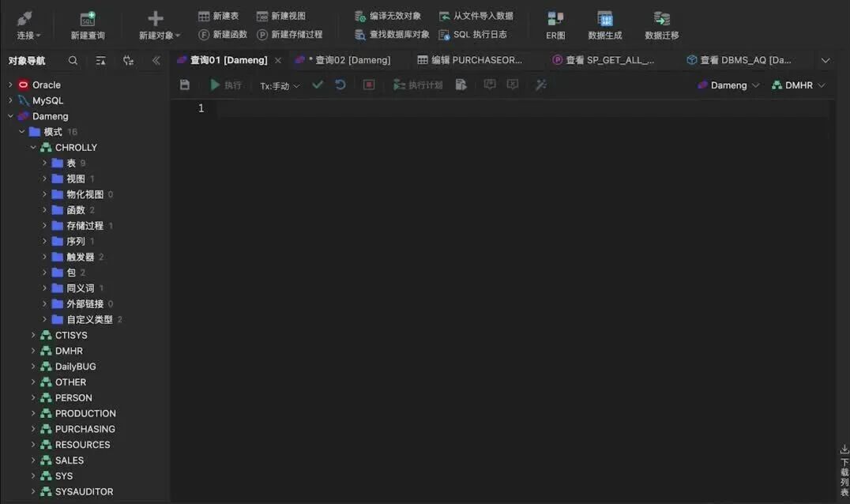The height and width of the screenshot is (504, 850).
Task: Select the 序列 sequences folder
Action: [x=75, y=241]
